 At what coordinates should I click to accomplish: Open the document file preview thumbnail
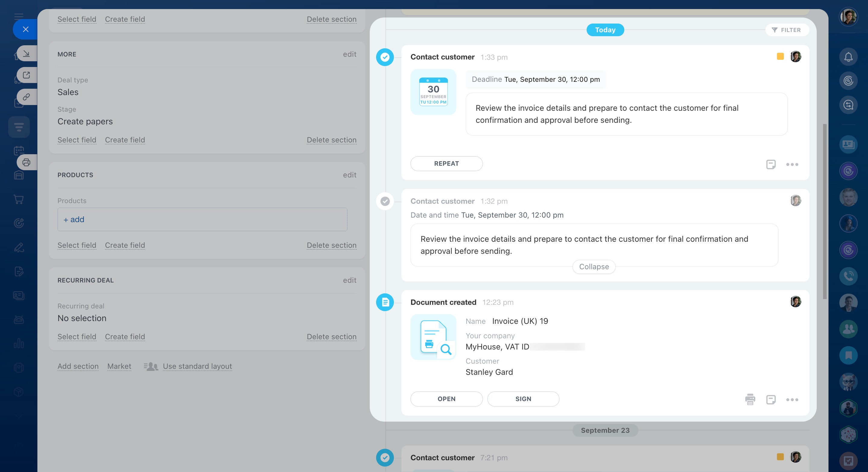pyautogui.click(x=433, y=337)
